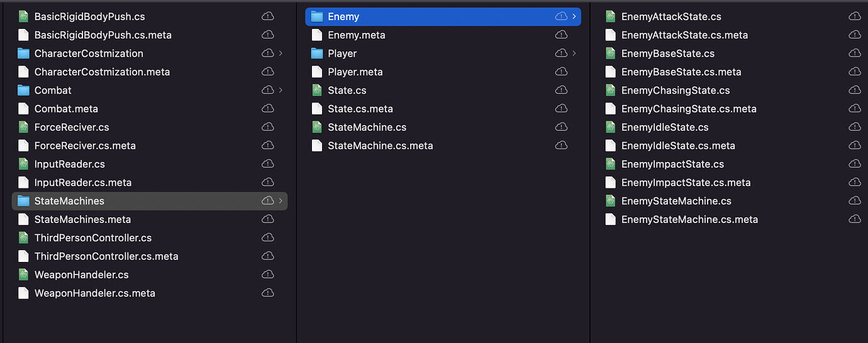Select EnemyBaseState.cs.meta file name
Viewport: 868px width, 343px height.
coord(681,72)
